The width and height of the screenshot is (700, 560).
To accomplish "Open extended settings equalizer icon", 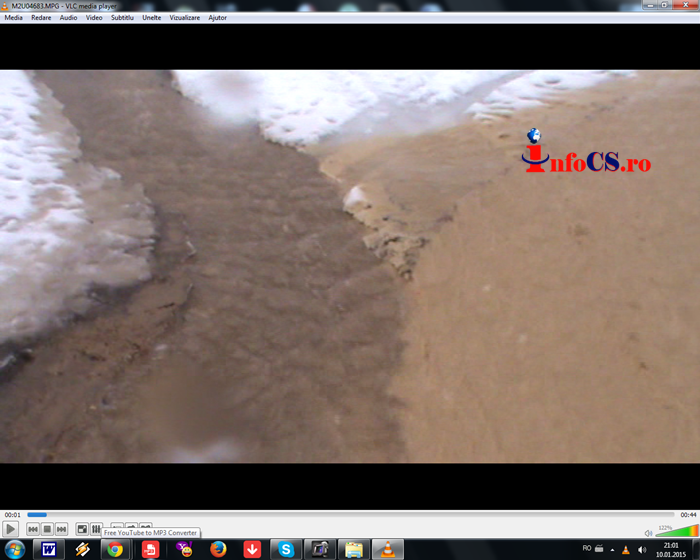I will click(x=96, y=529).
